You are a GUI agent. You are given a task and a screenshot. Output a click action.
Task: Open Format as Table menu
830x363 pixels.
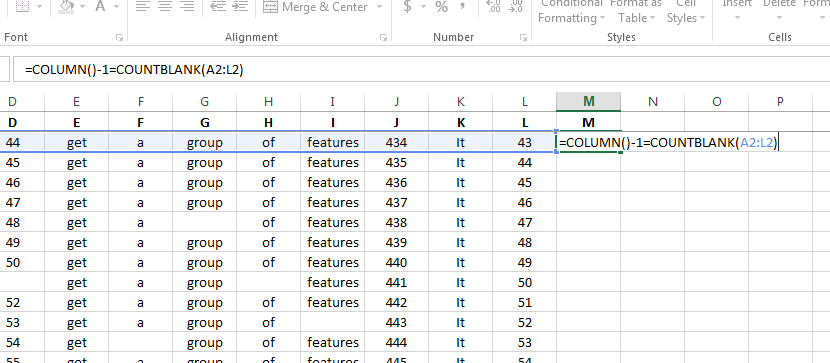[636, 12]
